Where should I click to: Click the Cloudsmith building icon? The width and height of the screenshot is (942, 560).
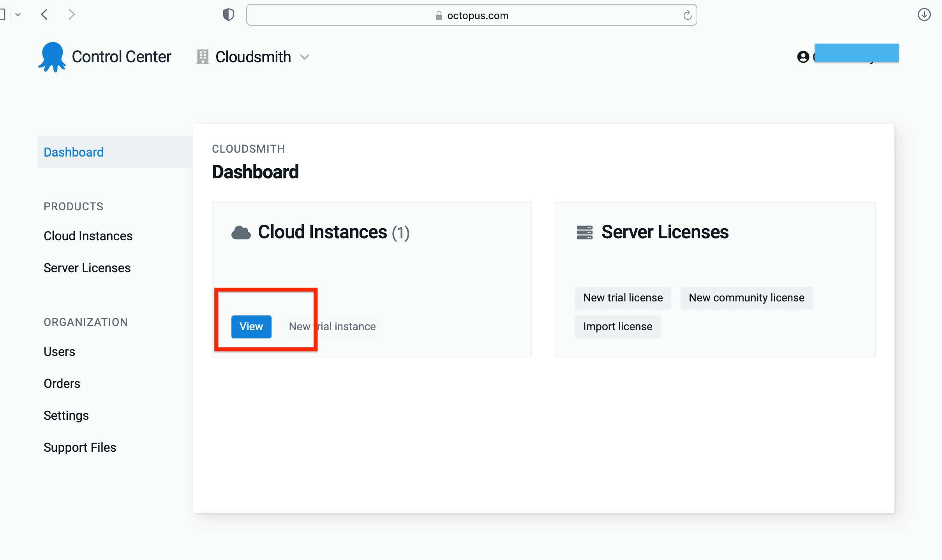tap(202, 57)
